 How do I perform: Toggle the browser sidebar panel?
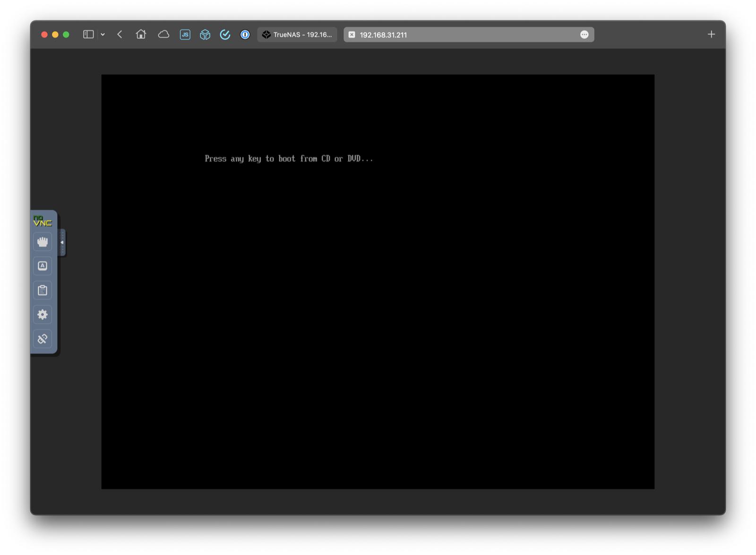[88, 34]
